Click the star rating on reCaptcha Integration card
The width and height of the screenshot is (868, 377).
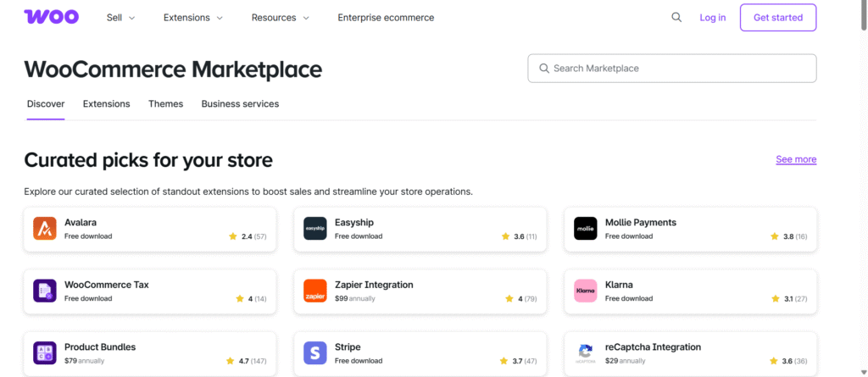tap(788, 361)
